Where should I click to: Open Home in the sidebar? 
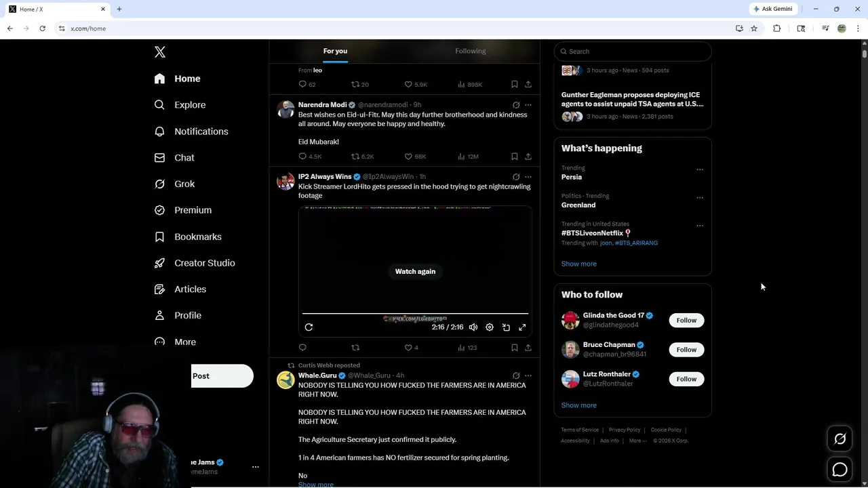pyautogui.click(x=177, y=79)
